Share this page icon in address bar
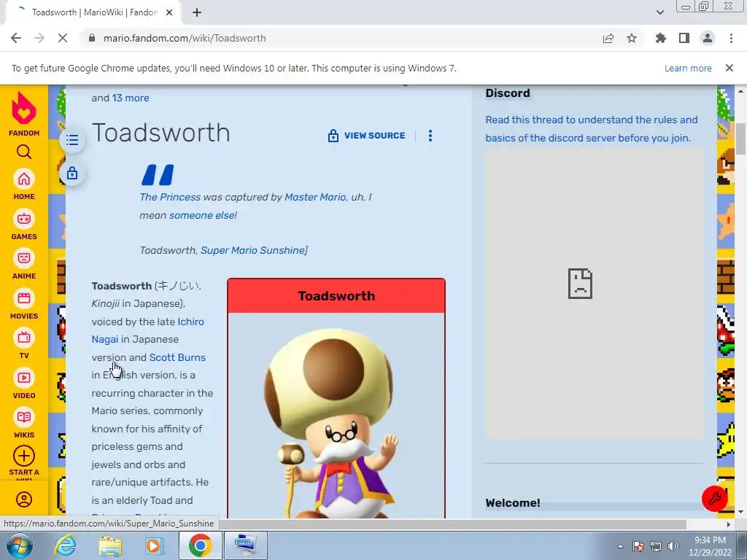747x560 pixels. point(608,38)
